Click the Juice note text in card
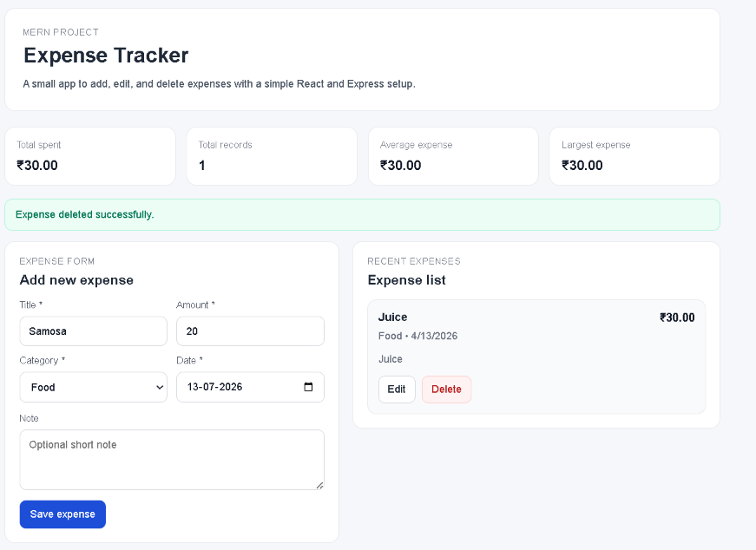 click(x=391, y=359)
